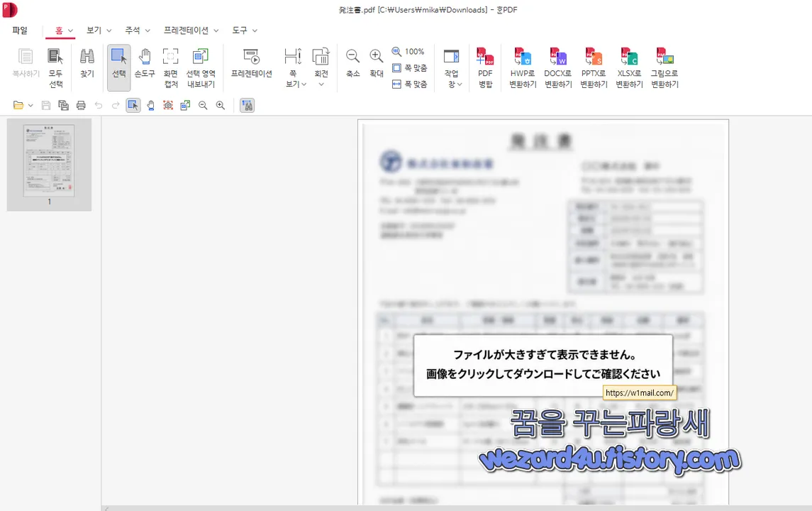The height and width of the screenshot is (511, 812).
Task: Click the zoom out magnifier in quick toolbar
Action: (x=203, y=105)
